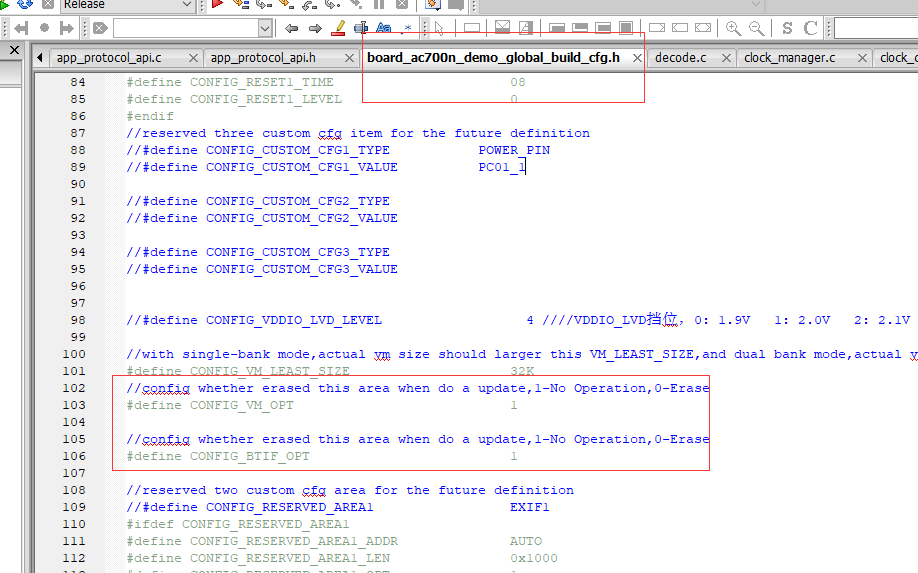Close the app_protocol_api.h tab

(x=350, y=58)
